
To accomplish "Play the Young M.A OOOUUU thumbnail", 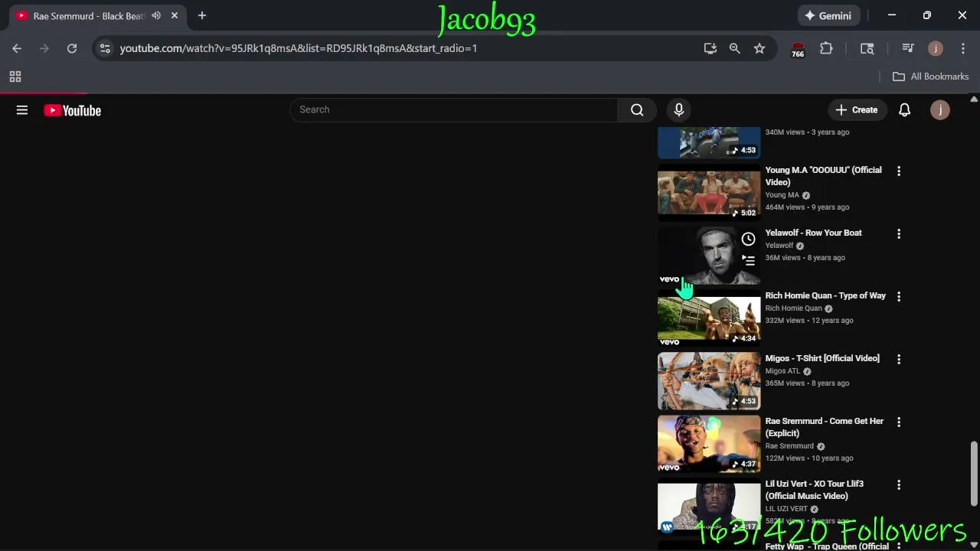I will [709, 192].
